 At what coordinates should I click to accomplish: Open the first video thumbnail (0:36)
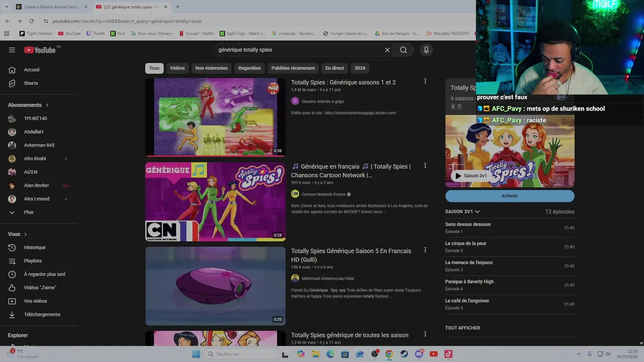[x=215, y=117]
